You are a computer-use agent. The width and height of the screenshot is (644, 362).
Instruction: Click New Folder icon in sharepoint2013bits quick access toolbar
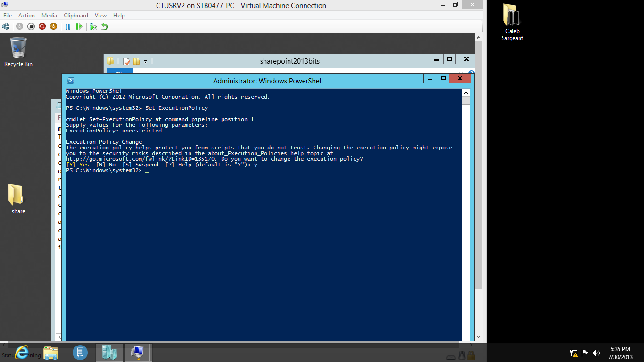pos(136,61)
